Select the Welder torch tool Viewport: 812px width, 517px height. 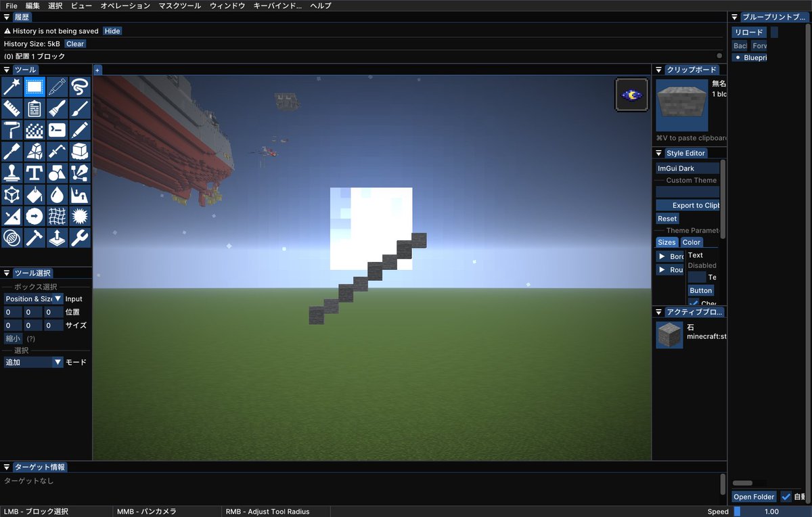pyautogui.click(x=57, y=152)
